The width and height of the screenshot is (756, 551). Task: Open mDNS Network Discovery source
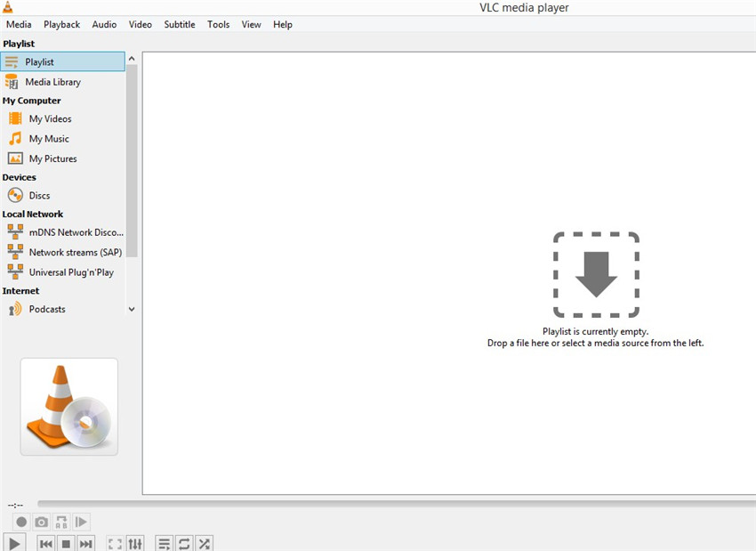pyautogui.click(x=62, y=232)
